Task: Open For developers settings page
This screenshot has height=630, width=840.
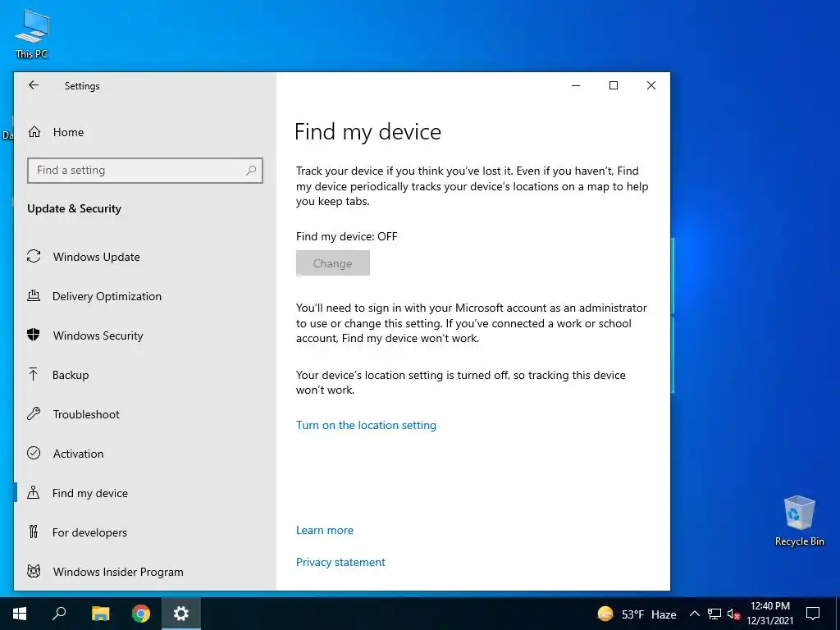Action: (144, 532)
